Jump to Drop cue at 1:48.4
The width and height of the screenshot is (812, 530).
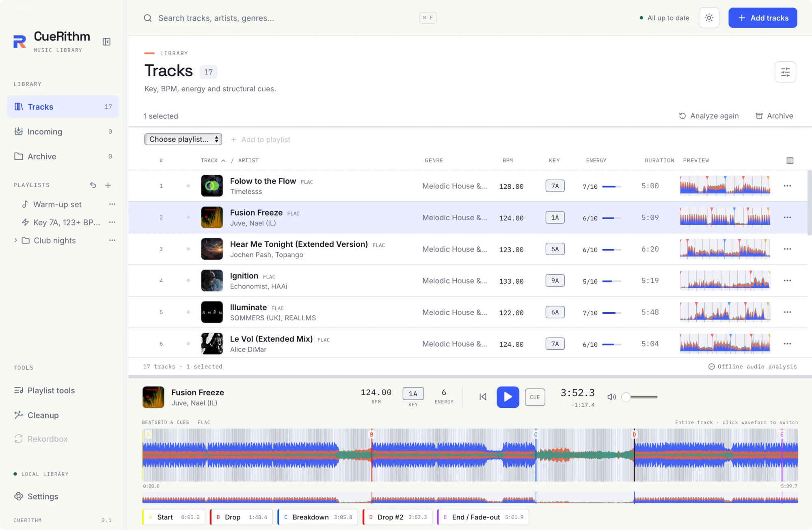pyautogui.click(x=241, y=517)
